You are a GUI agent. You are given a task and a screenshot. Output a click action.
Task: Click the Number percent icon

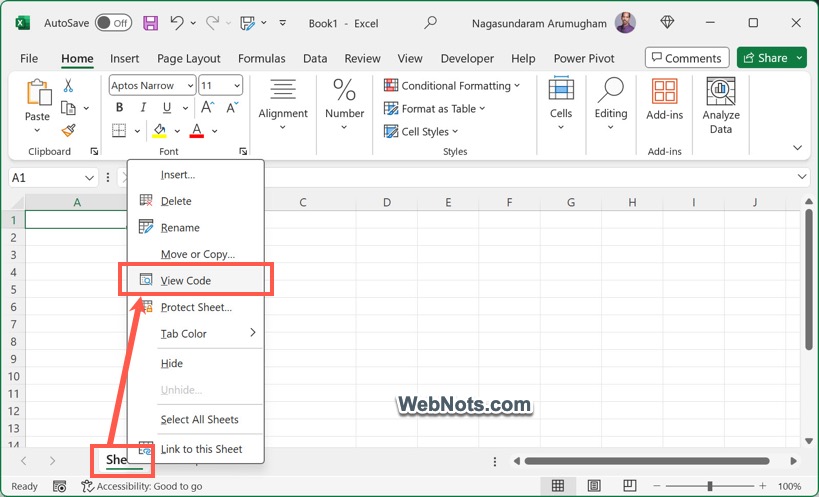pyautogui.click(x=344, y=89)
